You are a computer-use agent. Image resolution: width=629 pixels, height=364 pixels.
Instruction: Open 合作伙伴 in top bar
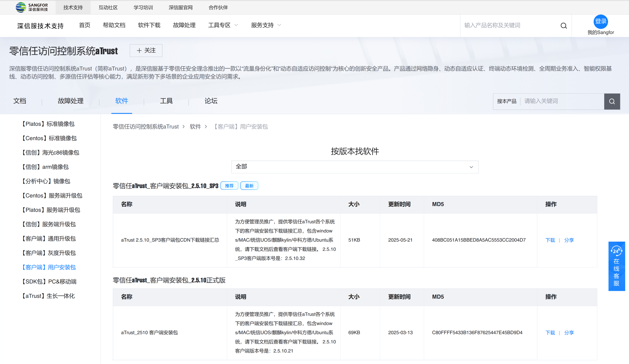218,7
